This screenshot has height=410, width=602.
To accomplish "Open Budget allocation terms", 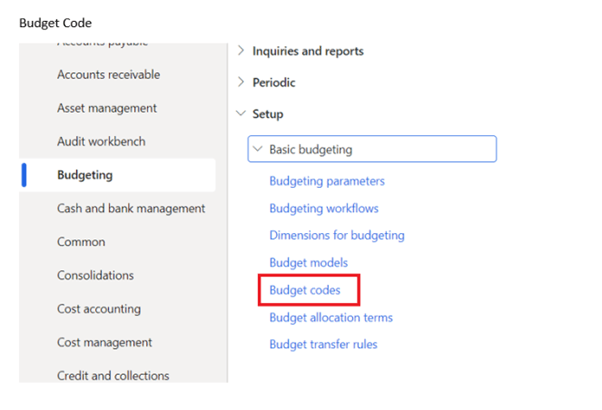I will pyautogui.click(x=330, y=318).
